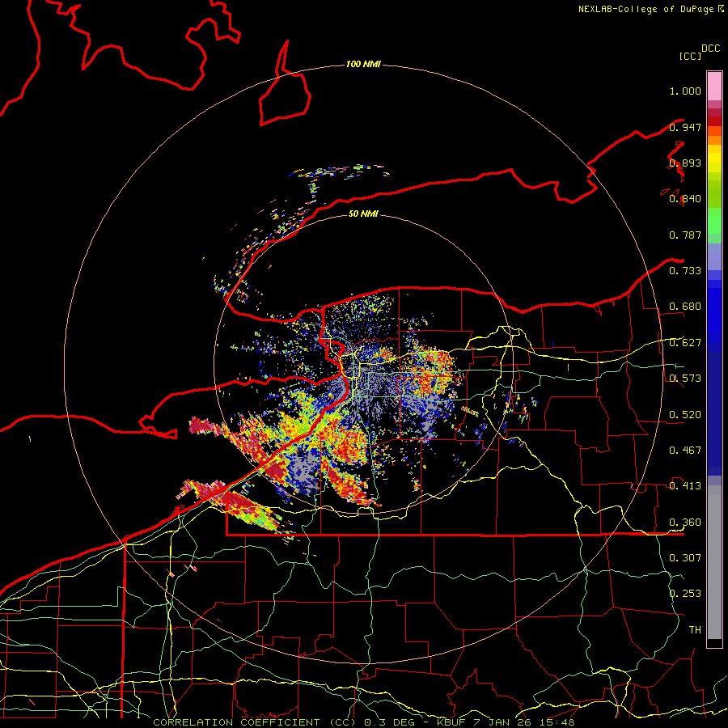Image resolution: width=728 pixels, height=728 pixels.
Task: Select the 0.253 legend value
Action: coord(685,594)
